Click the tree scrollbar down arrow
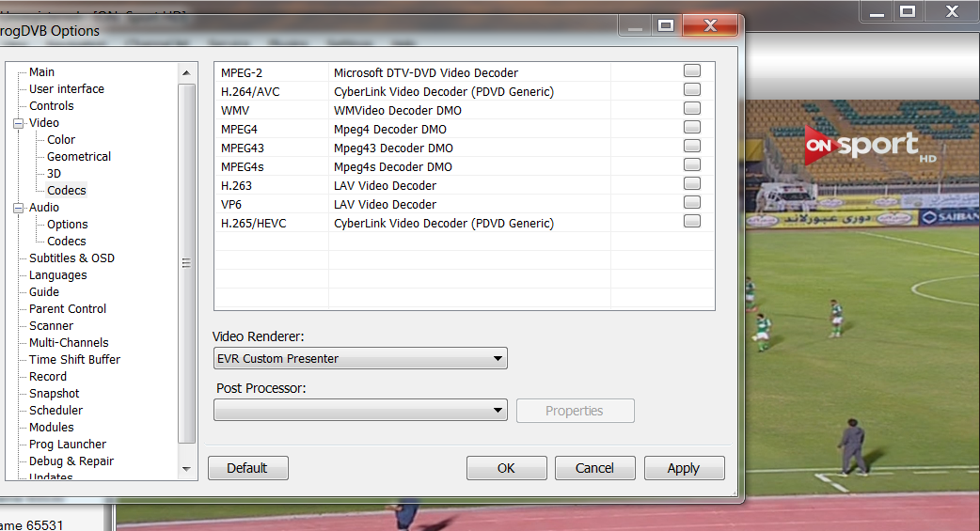The image size is (980, 531). pos(186,469)
